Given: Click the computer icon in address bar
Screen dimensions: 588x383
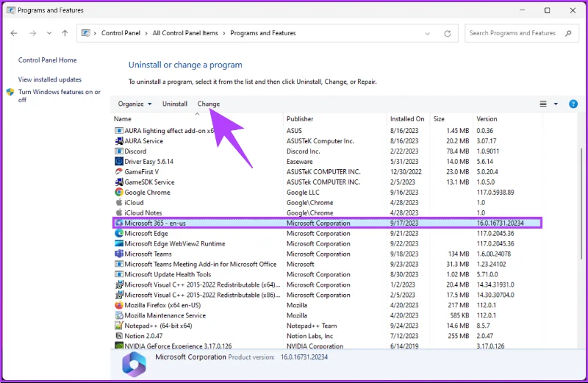Looking at the screenshot, I should pos(86,33).
